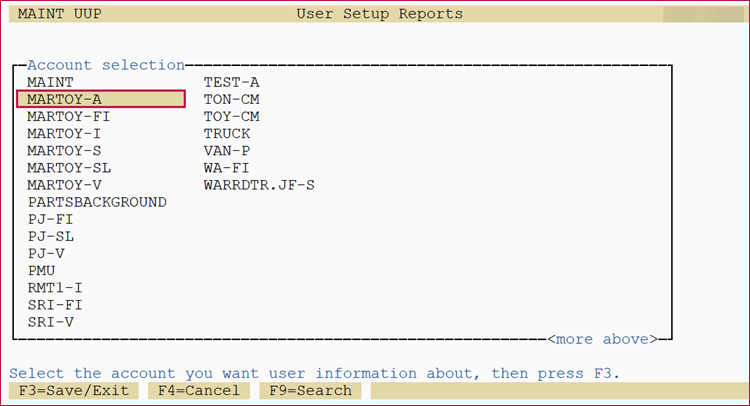
Task: Click the <more above> scroll indicator
Action: pos(602,339)
